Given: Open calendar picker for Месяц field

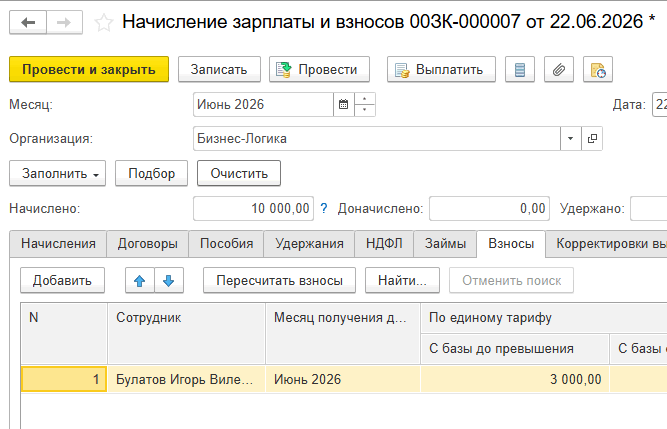Looking at the screenshot, I should [343, 104].
